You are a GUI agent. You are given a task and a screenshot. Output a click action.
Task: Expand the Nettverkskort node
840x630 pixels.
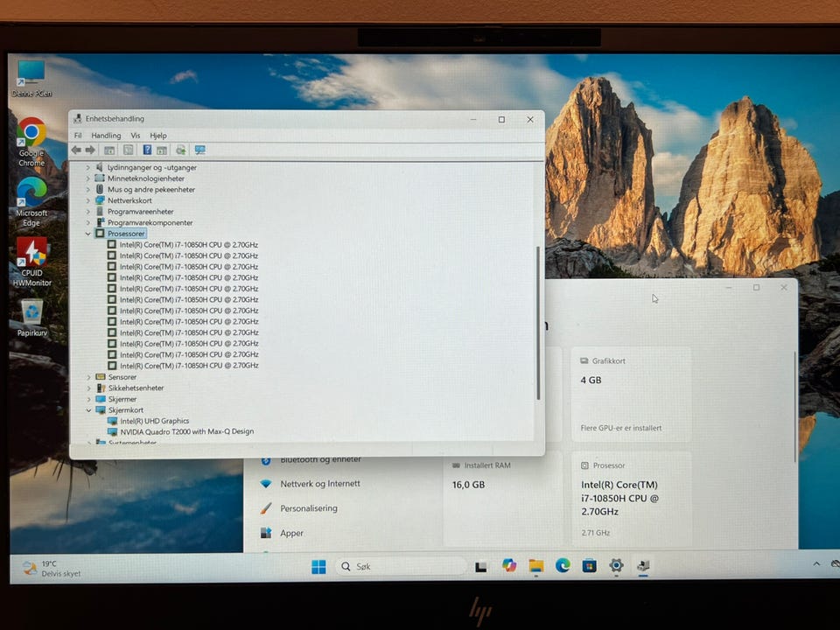(x=88, y=200)
